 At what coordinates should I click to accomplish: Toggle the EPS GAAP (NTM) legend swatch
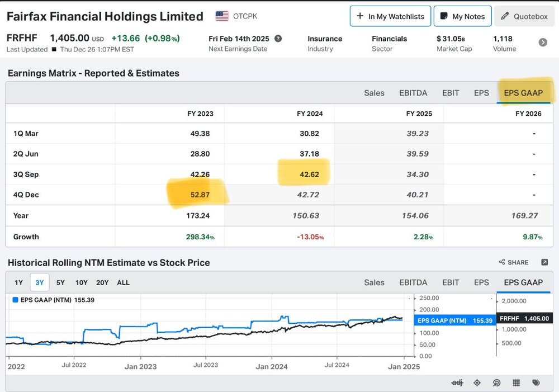tap(15, 300)
